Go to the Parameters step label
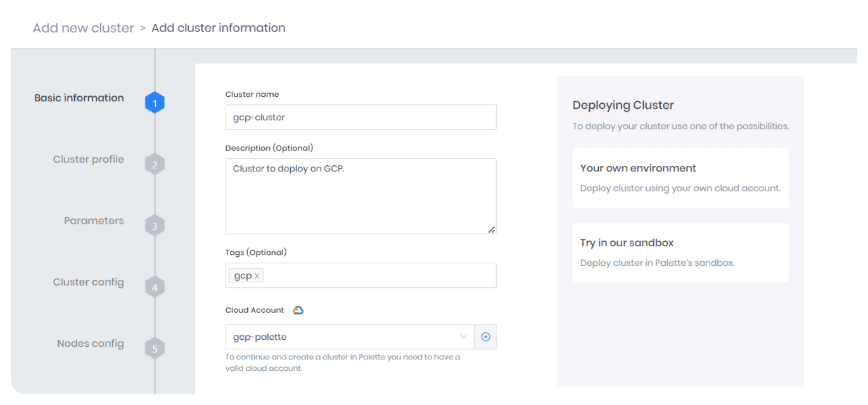Image resolution: width=868 pixels, height=405 pixels. (94, 220)
